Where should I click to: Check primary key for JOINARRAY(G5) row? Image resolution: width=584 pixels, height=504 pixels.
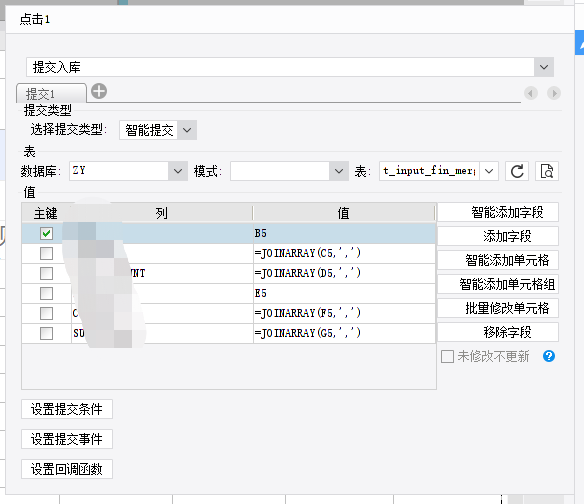point(46,333)
